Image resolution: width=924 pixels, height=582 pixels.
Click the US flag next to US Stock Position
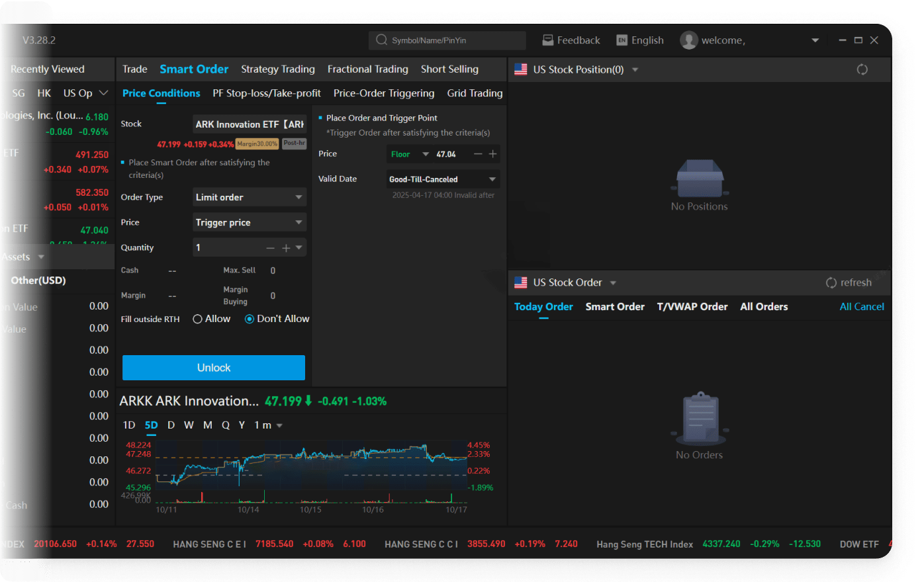click(521, 69)
